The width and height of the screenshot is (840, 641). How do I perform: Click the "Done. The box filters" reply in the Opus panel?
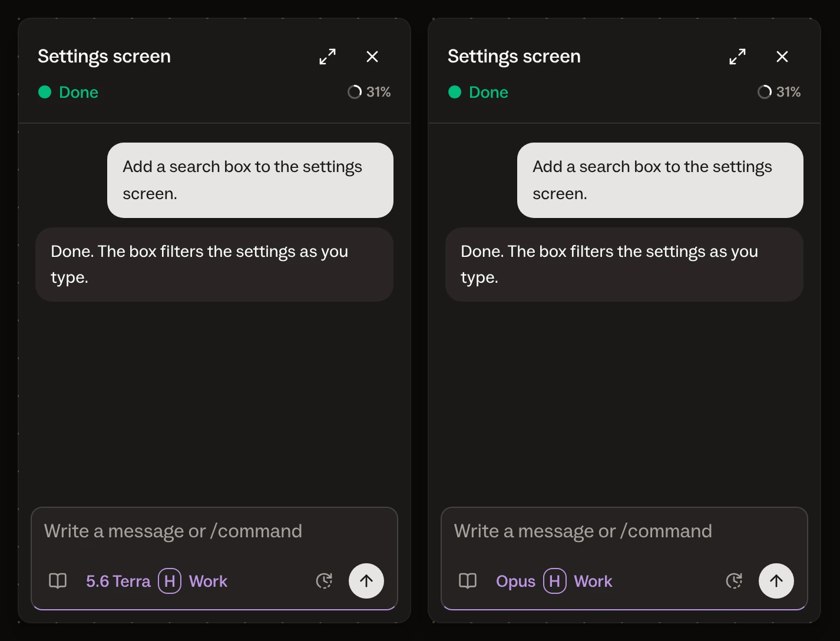tap(624, 265)
